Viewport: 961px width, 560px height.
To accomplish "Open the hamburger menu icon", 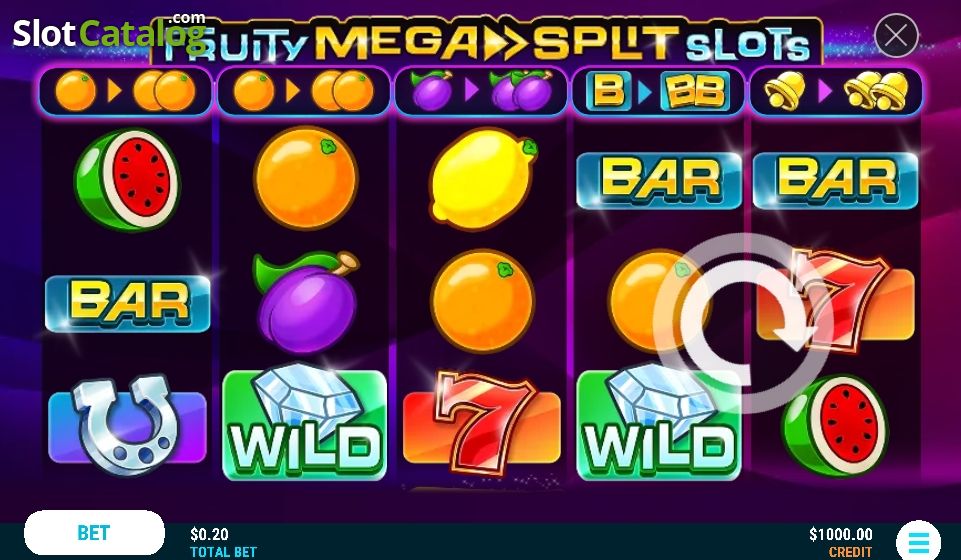I will point(918,540).
